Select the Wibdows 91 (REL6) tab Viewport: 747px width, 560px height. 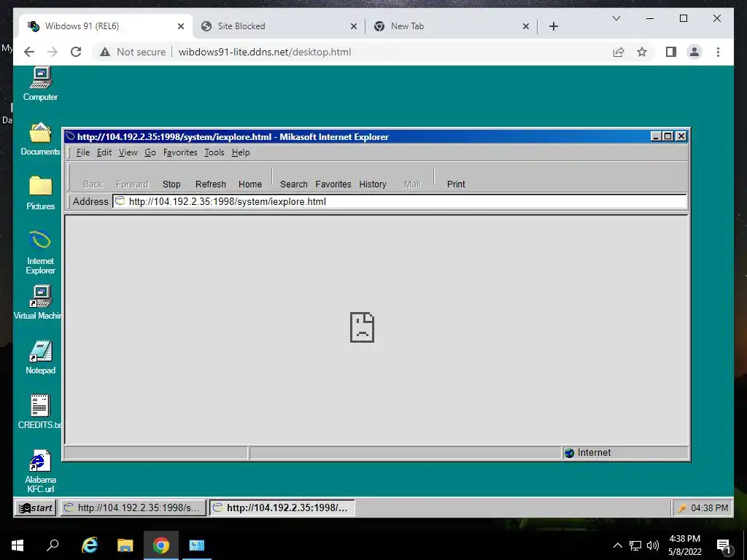click(x=105, y=26)
